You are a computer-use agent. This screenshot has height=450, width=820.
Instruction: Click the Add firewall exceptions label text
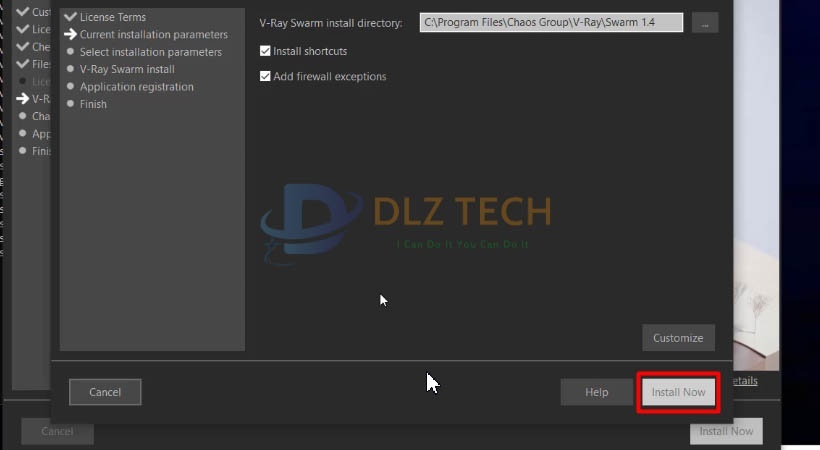click(x=329, y=76)
